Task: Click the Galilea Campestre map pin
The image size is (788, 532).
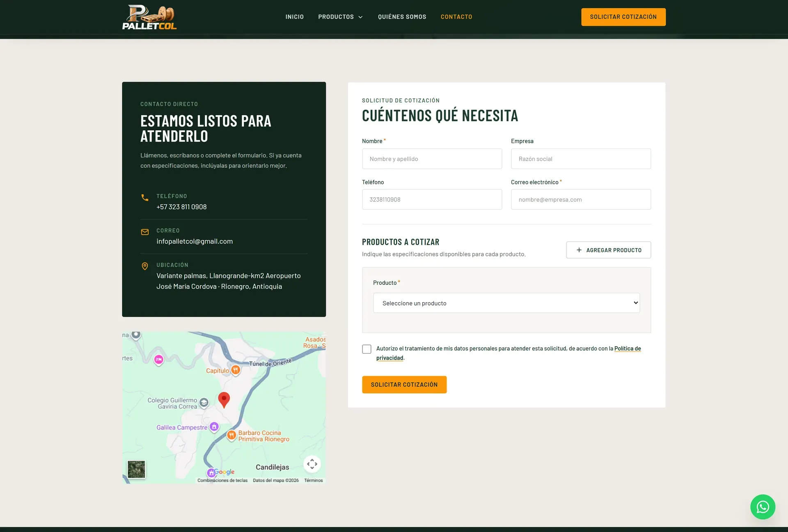Action: pos(214,427)
